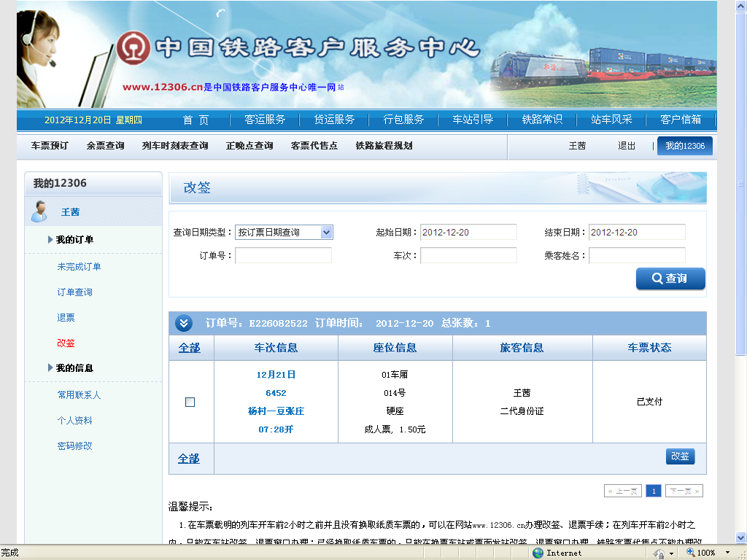Click 全部 in the table footer row

tap(189, 459)
